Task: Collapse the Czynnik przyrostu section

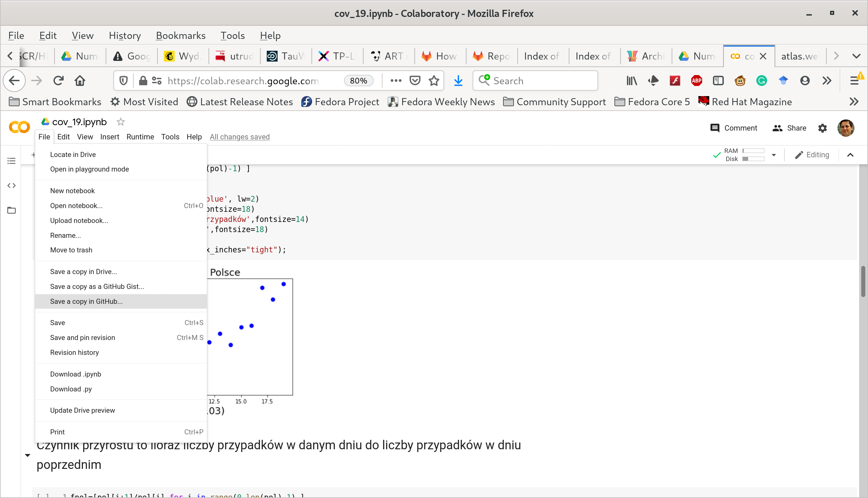Action: pos(28,455)
